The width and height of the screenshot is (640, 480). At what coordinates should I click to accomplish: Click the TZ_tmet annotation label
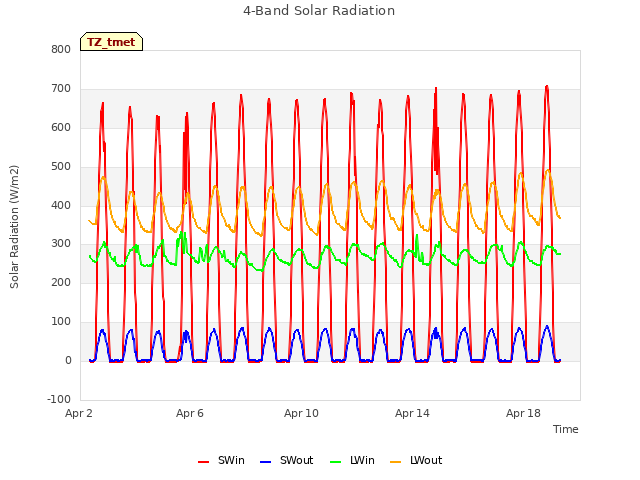pos(111,42)
